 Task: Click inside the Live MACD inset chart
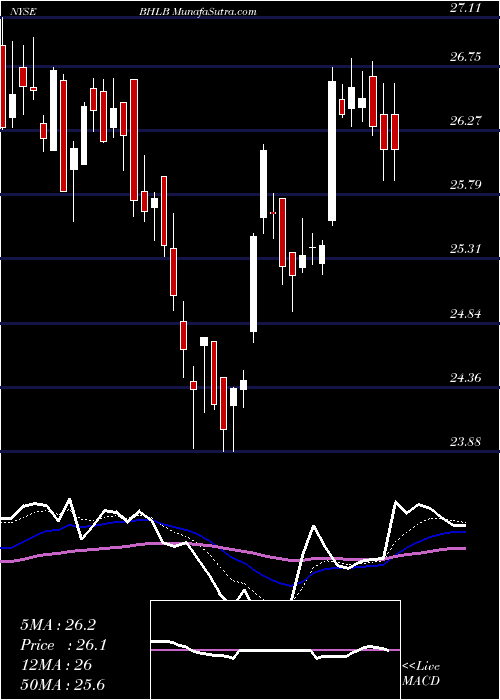(275, 650)
